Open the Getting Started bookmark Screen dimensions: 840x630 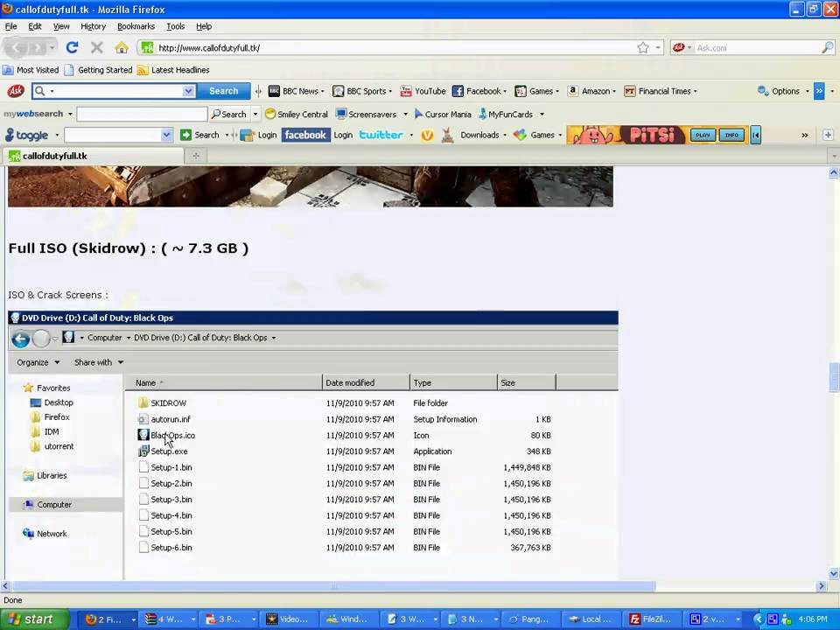[x=99, y=70]
